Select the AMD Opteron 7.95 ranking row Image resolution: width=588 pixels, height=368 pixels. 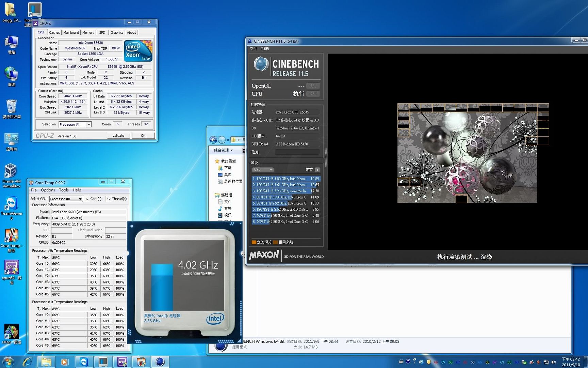click(286, 209)
